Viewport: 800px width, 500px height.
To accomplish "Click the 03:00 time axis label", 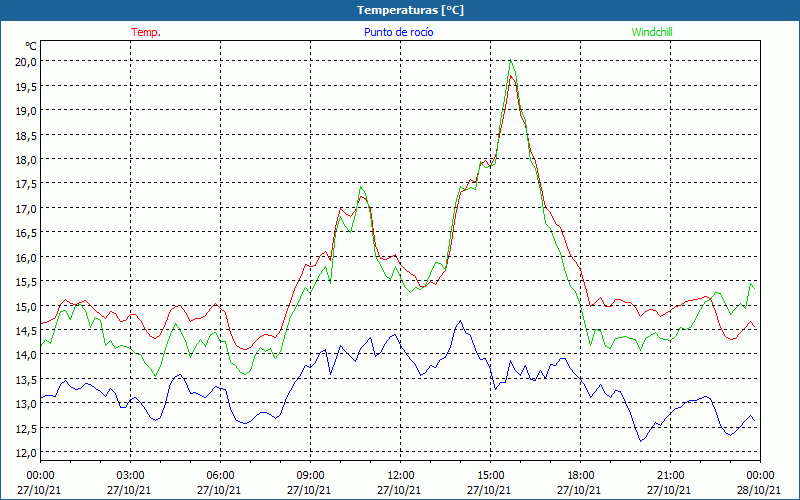I will point(130,476).
